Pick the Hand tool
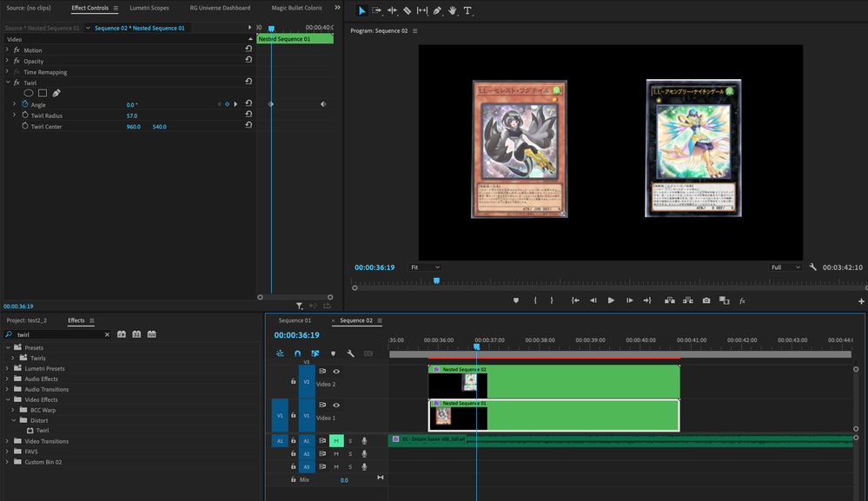The height and width of the screenshot is (501, 868). (453, 11)
